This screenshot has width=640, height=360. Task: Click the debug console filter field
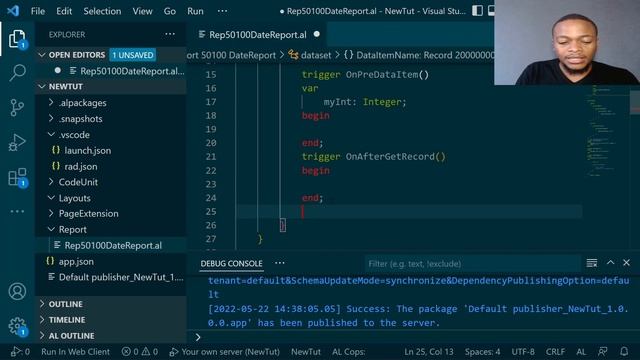tap(472, 264)
